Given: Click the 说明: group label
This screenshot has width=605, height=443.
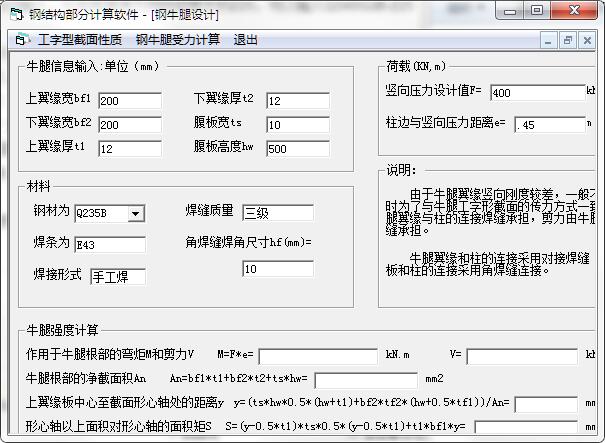Looking at the screenshot, I should pyautogui.click(x=401, y=170).
